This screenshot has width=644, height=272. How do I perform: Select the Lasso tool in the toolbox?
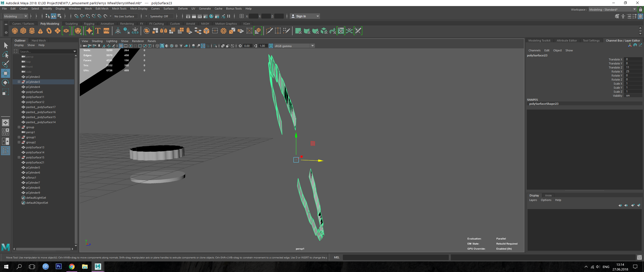[6, 55]
